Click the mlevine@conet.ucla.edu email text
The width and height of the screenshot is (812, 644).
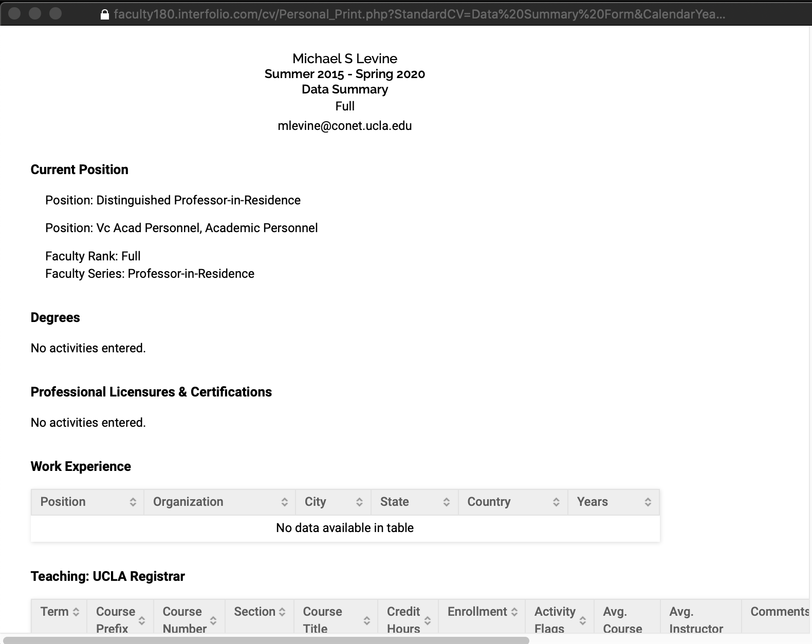point(345,126)
